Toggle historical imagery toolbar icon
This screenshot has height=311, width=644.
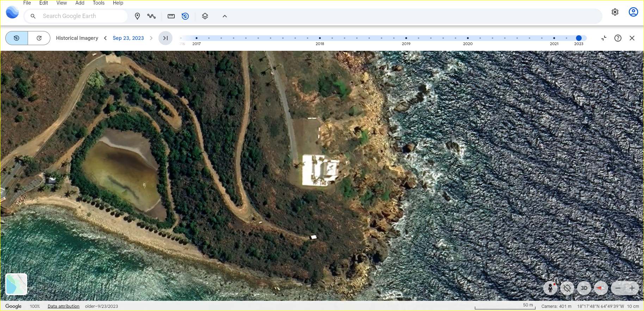pyautogui.click(x=185, y=16)
